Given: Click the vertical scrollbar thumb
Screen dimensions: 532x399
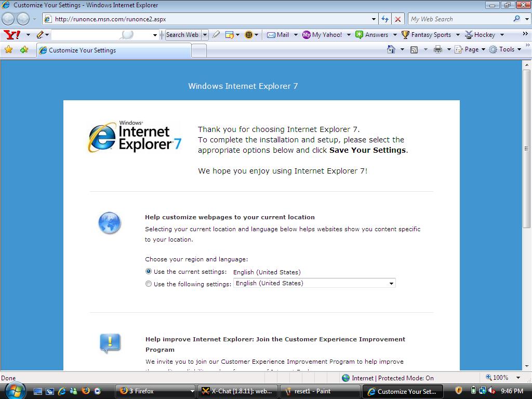Looking at the screenshot, I should point(526,148).
